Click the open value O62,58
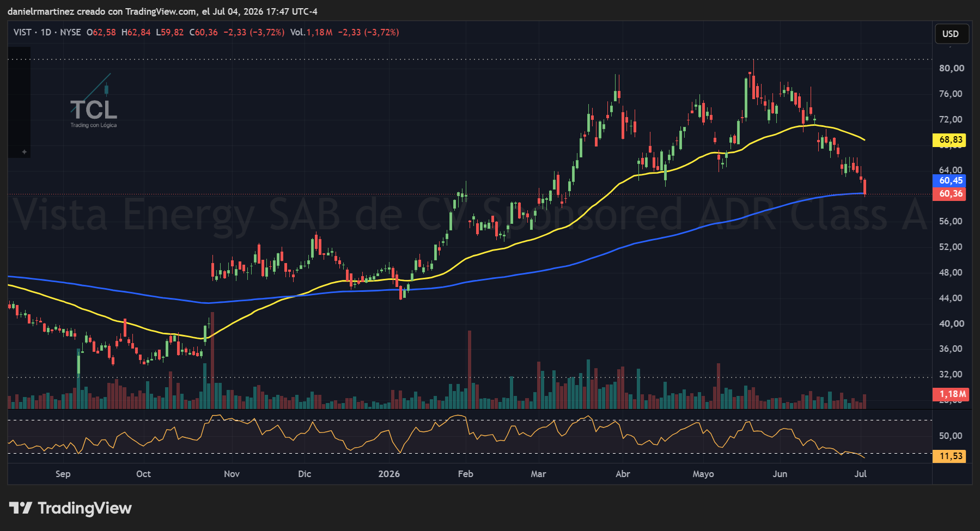The width and height of the screenshot is (980, 531). [101, 32]
